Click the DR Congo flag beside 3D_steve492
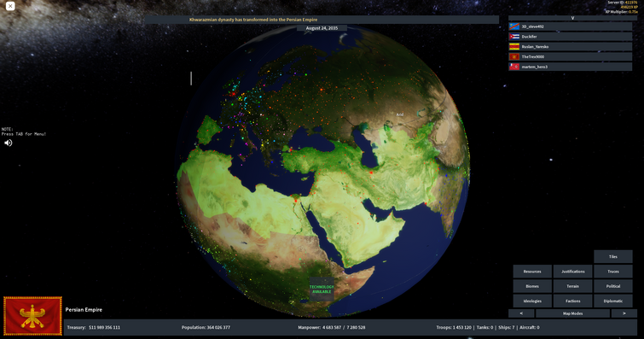The image size is (644, 339). click(514, 26)
